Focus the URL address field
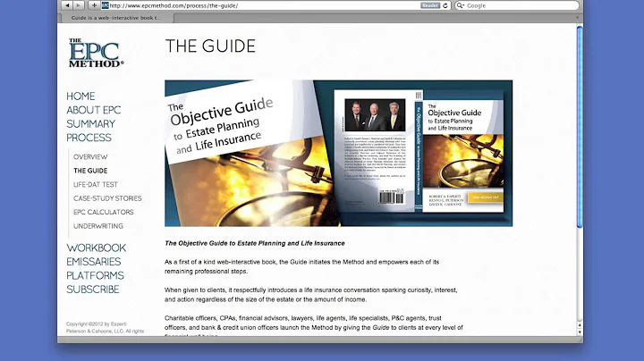 coord(263,5)
